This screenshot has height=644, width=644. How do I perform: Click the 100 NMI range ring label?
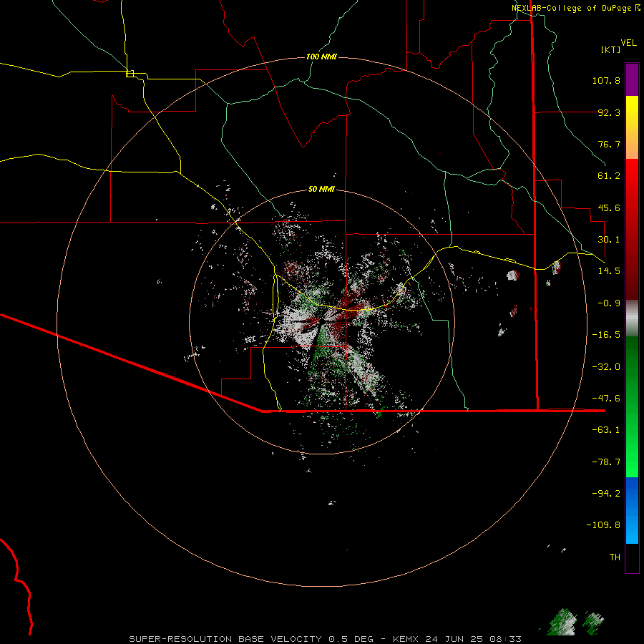321,57
